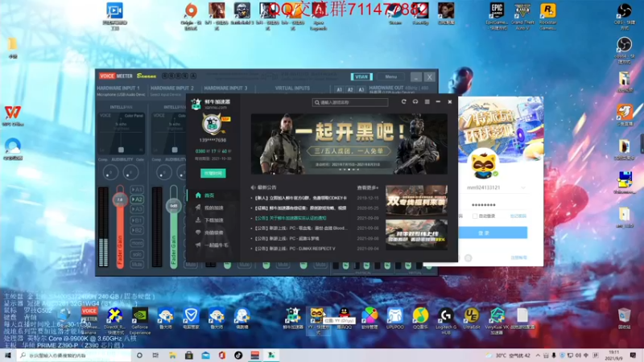Toggle A2 routing on Hardware Input 1
This screenshot has height=362, width=644.
pos(137,200)
